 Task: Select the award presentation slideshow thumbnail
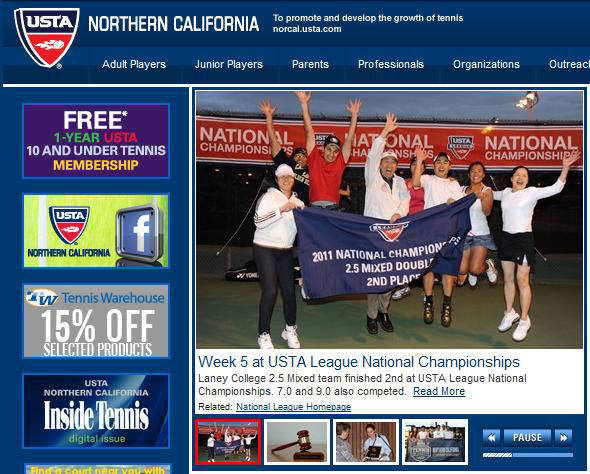366,442
